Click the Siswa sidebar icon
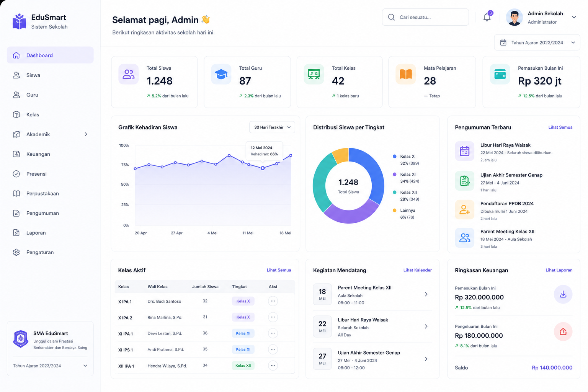Image resolution: width=588 pixels, height=392 pixels. (x=16, y=75)
